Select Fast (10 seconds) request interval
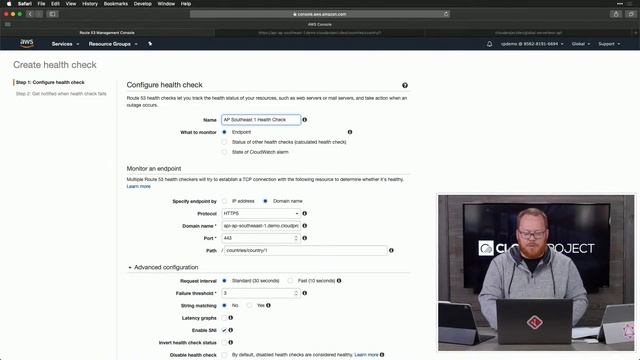 (290, 280)
